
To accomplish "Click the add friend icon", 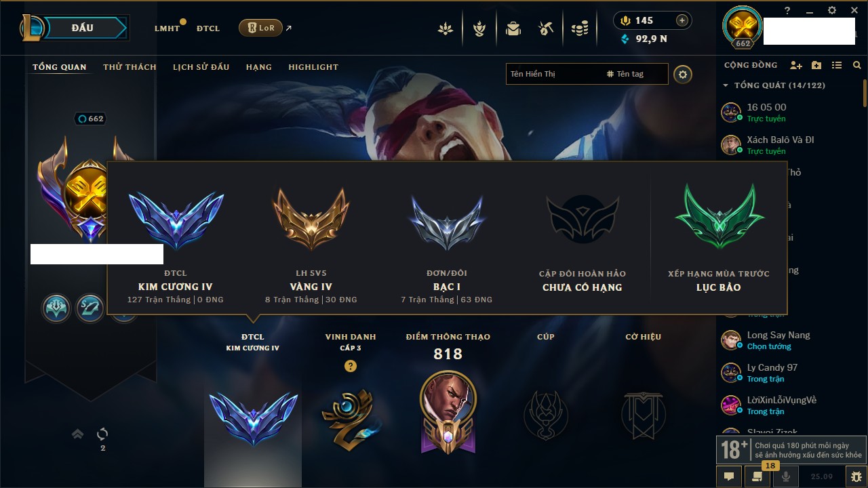I will tap(796, 65).
